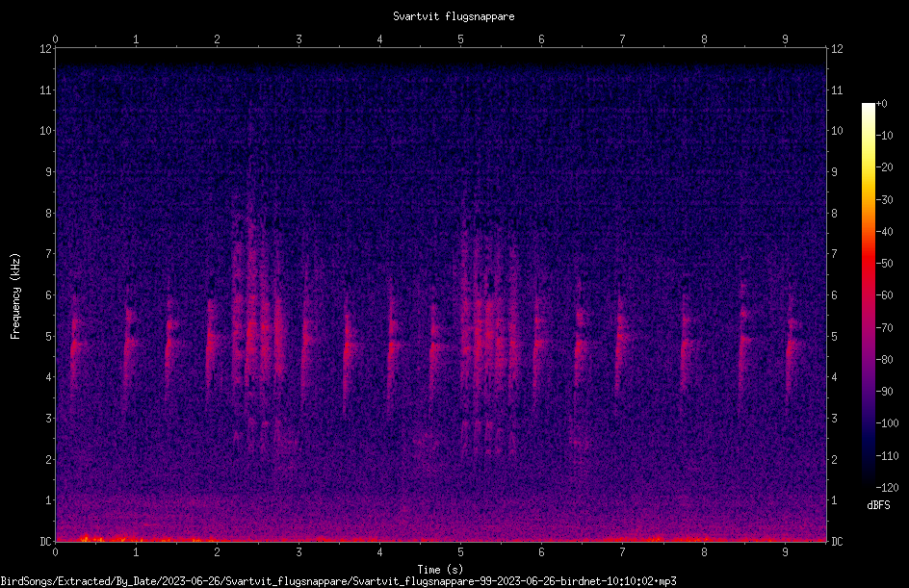Image resolution: width=909 pixels, height=588 pixels.
Task: Click "5" on the bottom time axis
Action: pos(460,552)
